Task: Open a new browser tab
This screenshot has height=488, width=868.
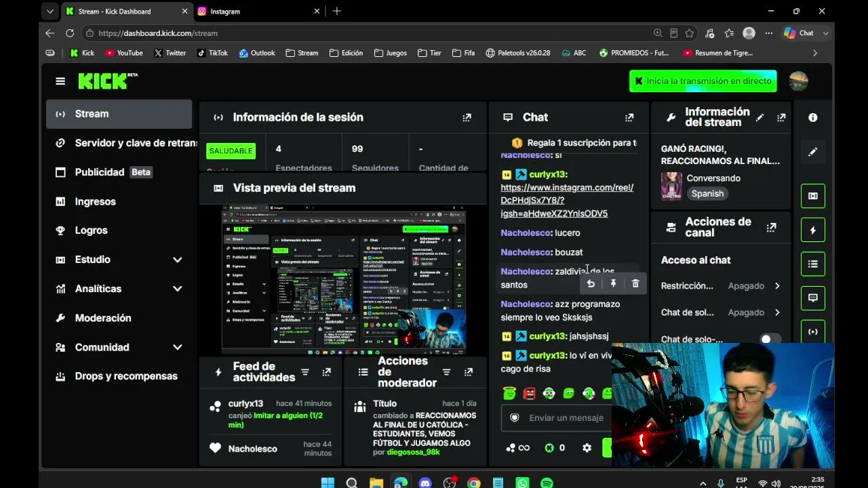Action: (337, 12)
